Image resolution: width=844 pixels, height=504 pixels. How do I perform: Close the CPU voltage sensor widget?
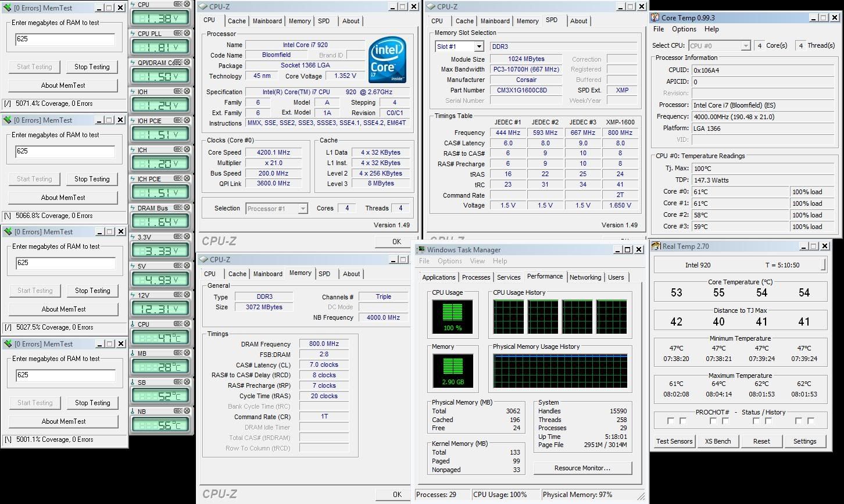click(187, 4)
